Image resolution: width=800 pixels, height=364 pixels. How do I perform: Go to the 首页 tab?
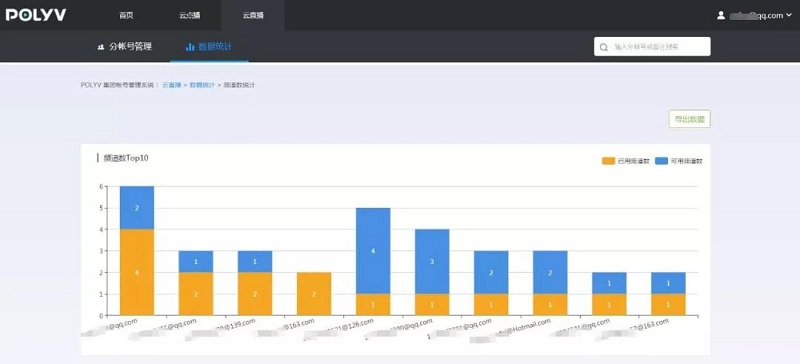[x=126, y=15]
